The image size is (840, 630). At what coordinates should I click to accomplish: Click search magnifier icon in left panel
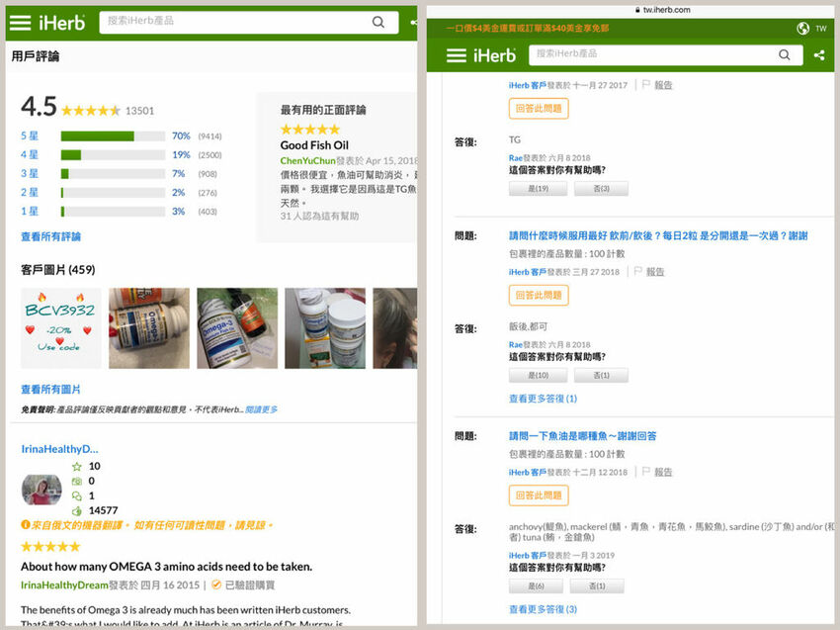pyautogui.click(x=378, y=22)
